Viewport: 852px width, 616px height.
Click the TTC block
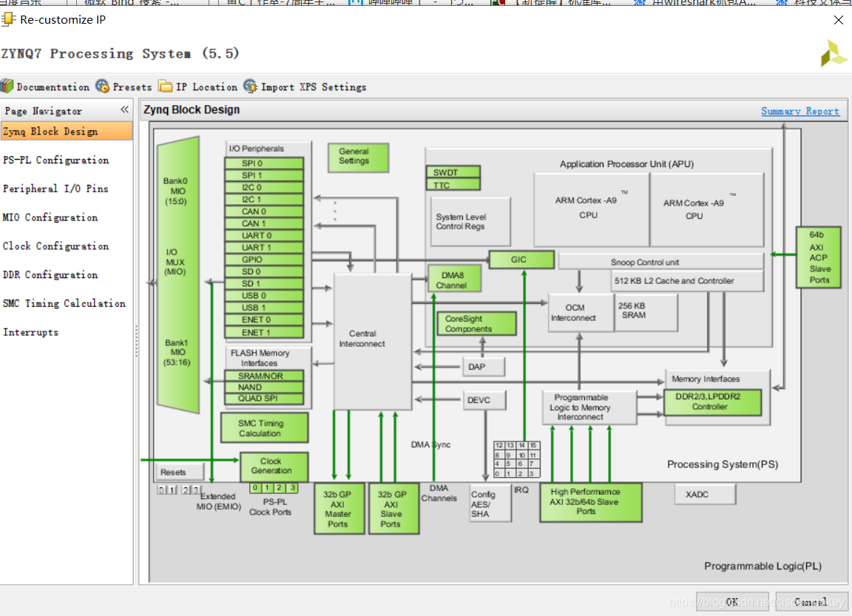click(x=453, y=185)
